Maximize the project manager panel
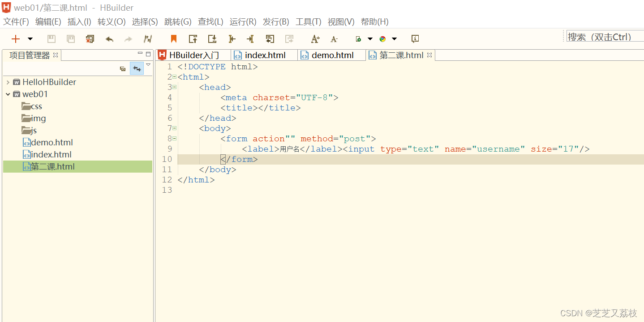Image resolution: width=644 pixels, height=322 pixels. tap(148, 54)
